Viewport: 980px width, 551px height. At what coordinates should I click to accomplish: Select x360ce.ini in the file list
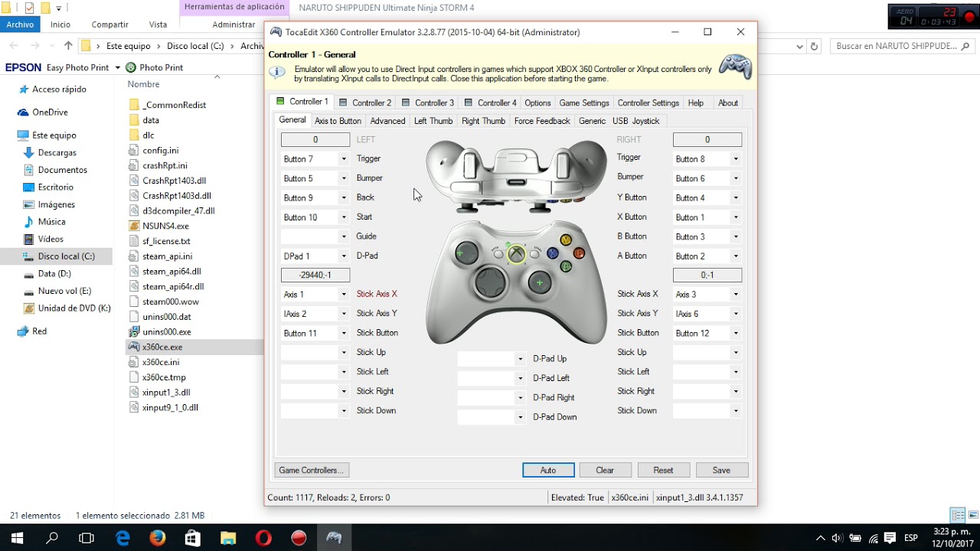click(161, 362)
